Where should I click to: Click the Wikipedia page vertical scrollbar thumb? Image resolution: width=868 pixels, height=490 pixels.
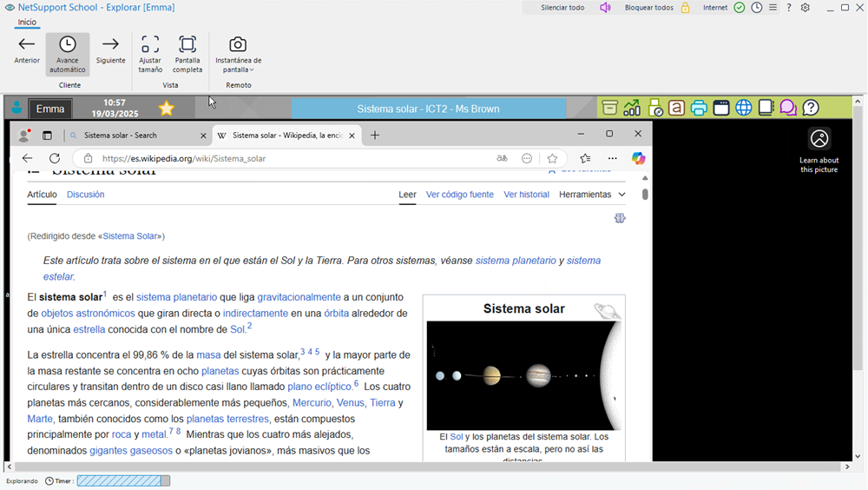(645, 194)
